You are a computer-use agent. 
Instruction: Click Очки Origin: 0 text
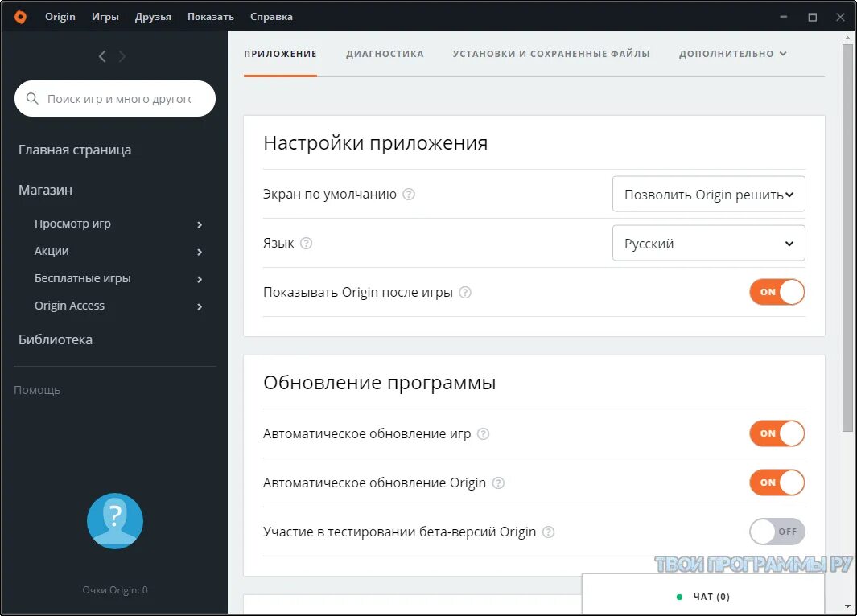point(115,590)
